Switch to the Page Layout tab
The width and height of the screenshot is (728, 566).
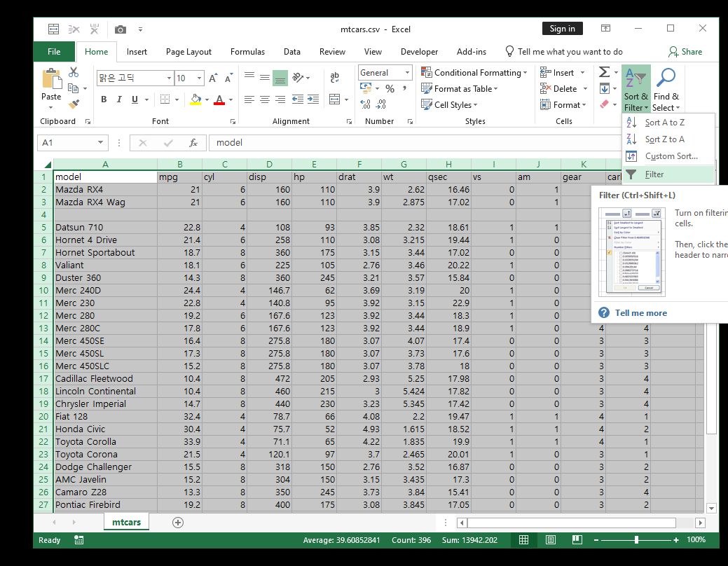click(188, 52)
